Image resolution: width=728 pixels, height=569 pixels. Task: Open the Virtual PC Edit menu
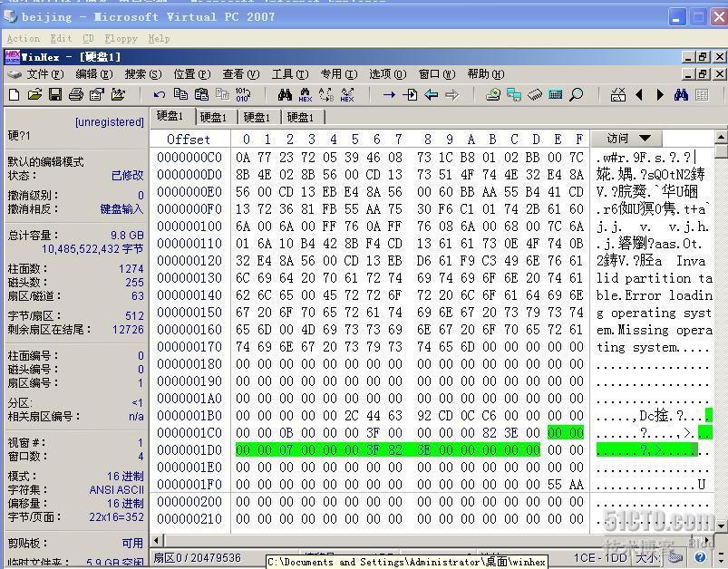click(61, 39)
